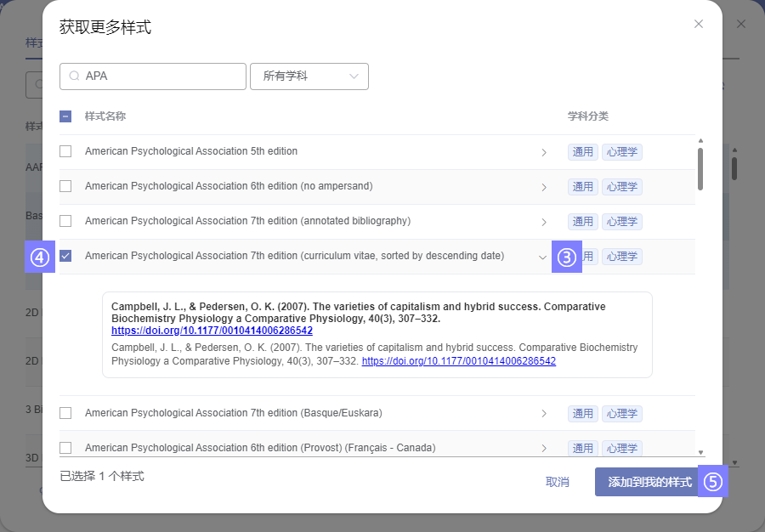Expand arrow for APA 7th annotated bibliography
765x532 pixels.
click(x=544, y=222)
